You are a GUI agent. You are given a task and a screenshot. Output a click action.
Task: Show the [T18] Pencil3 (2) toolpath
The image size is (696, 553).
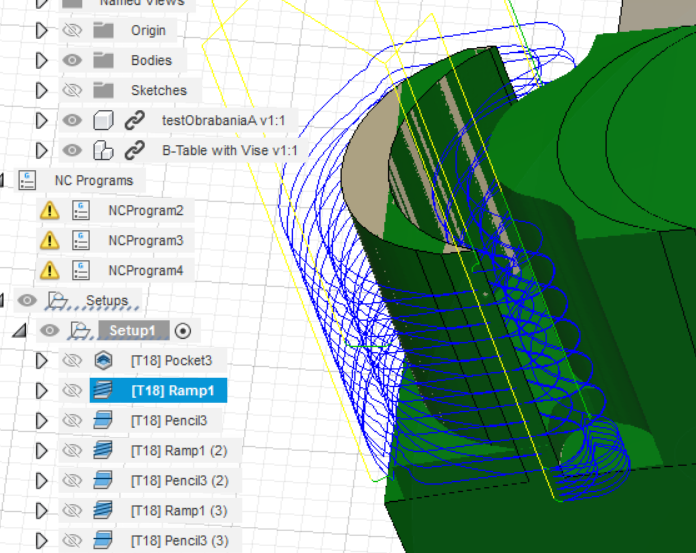72,481
